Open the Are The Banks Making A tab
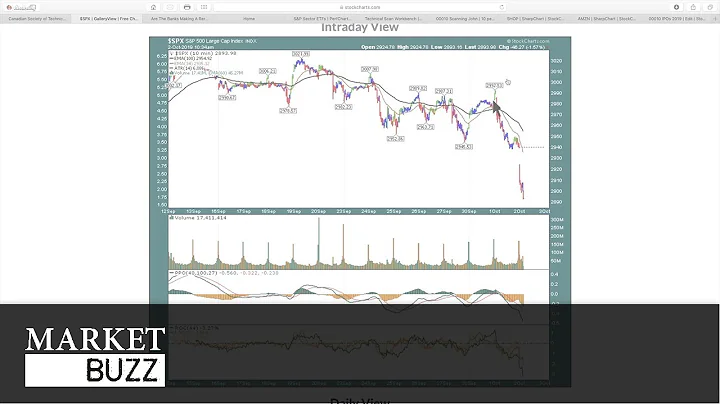Image resolution: width=720 pixels, height=404 pixels. pyautogui.click(x=179, y=19)
